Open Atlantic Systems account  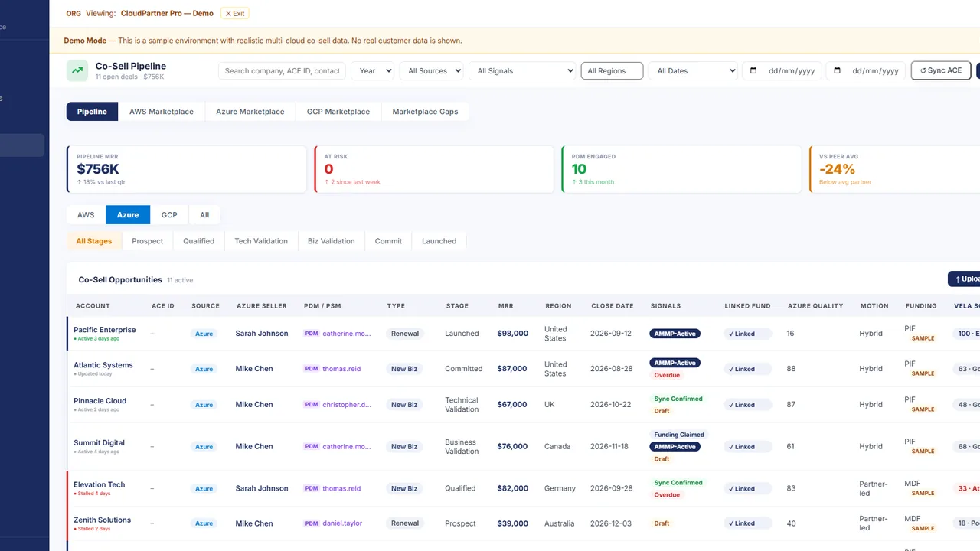[x=103, y=365]
